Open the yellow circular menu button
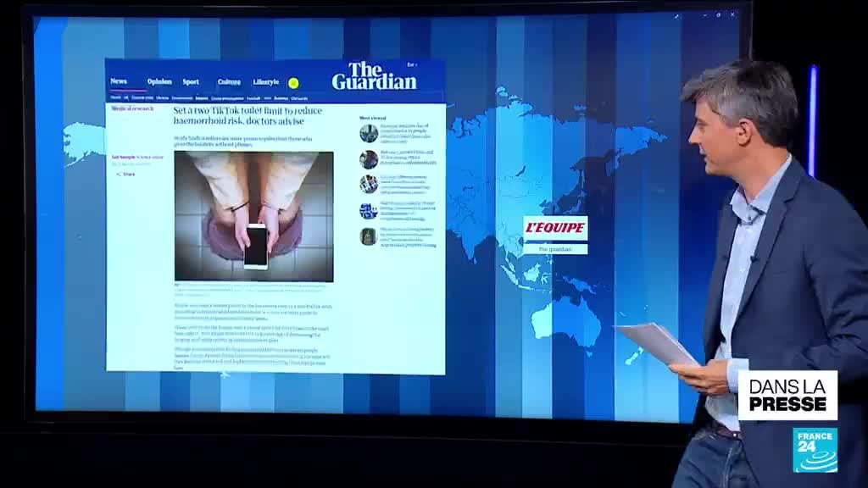Screen dimensions: 868x488 [x=293, y=83]
